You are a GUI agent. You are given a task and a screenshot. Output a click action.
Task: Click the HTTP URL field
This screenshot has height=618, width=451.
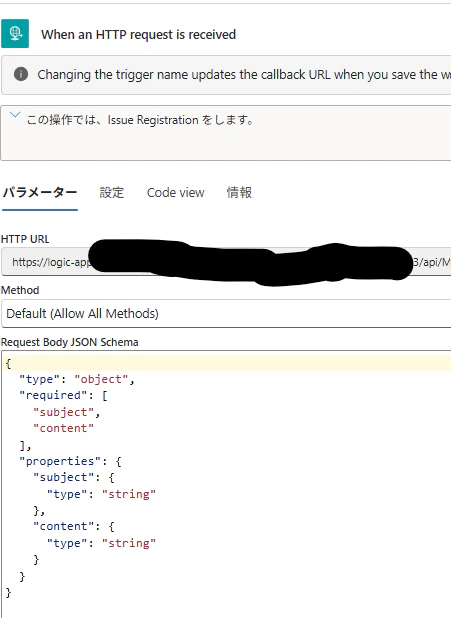[x=226, y=262]
